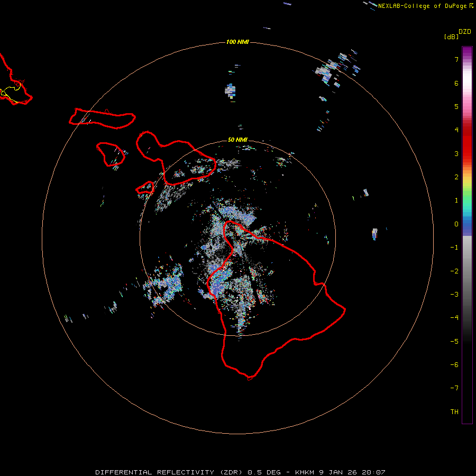Click the -1 tick label on the scale
The image size is (476, 476).
tap(454, 248)
